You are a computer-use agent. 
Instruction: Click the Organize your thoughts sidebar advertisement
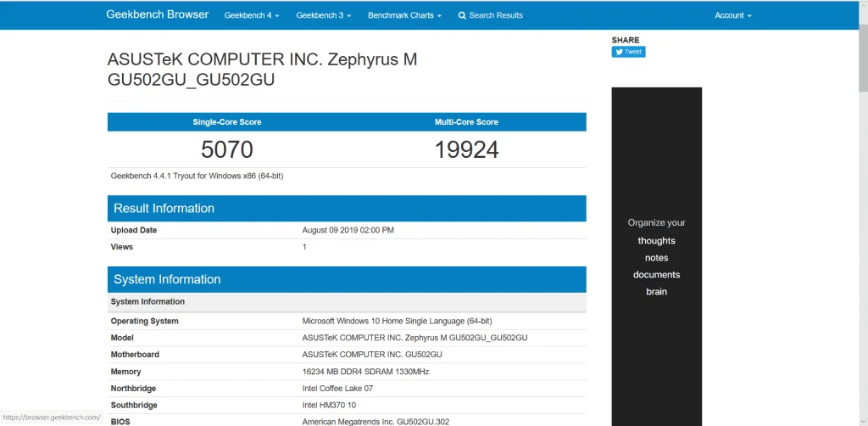click(x=657, y=256)
